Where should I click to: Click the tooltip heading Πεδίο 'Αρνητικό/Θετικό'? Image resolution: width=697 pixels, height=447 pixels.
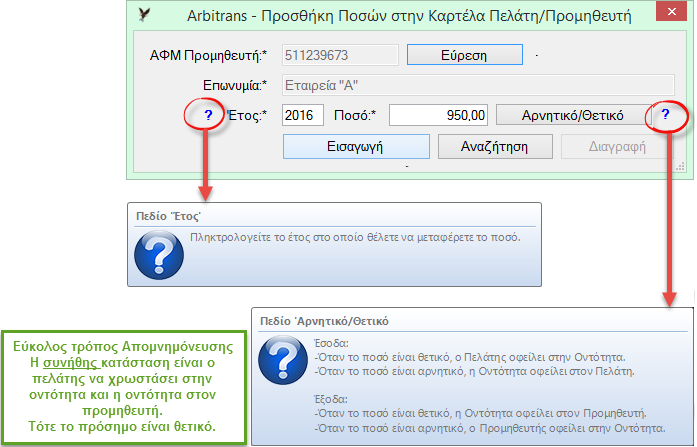[x=324, y=321]
